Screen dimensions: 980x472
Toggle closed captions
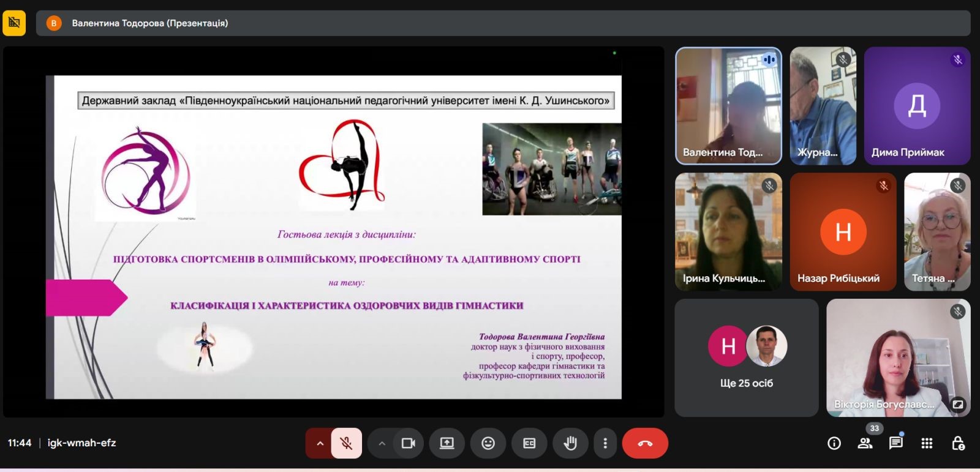point(529,443)
